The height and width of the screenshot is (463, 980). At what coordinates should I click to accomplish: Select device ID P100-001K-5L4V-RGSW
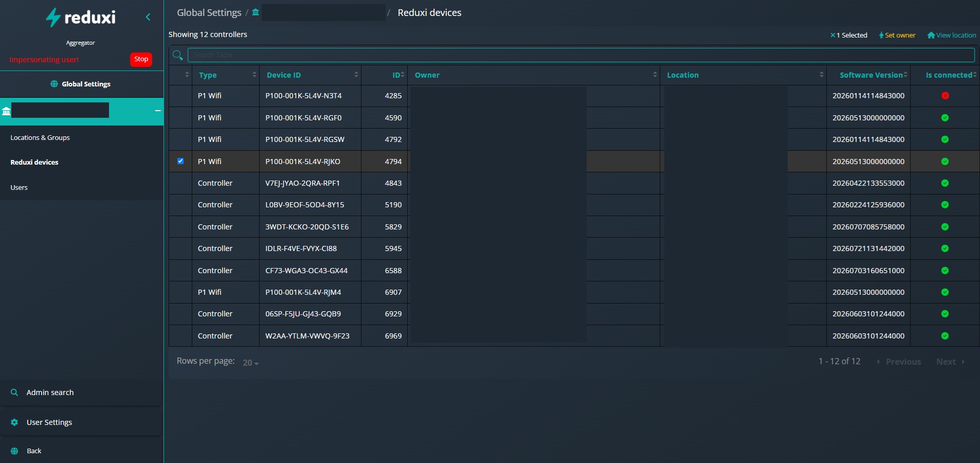coord(305,139)
